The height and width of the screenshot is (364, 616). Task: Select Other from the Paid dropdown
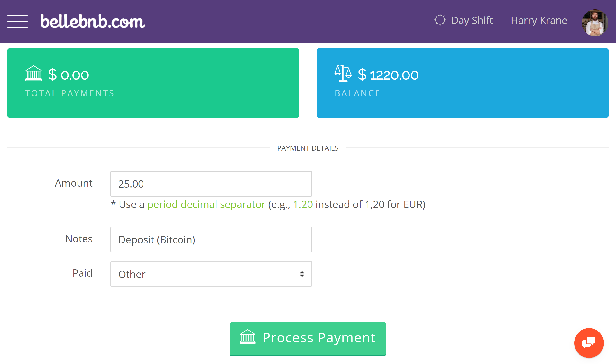pos(211,273)
